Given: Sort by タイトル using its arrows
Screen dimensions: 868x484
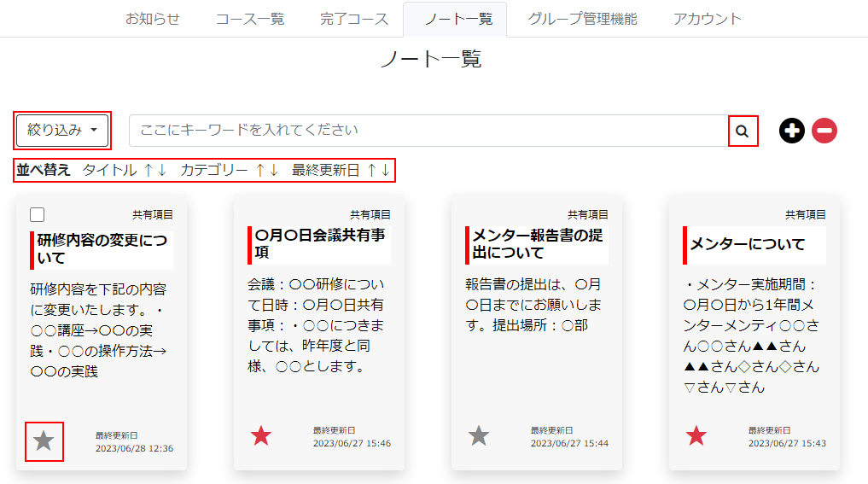Looking at the screenshot, I should [154, 170].
